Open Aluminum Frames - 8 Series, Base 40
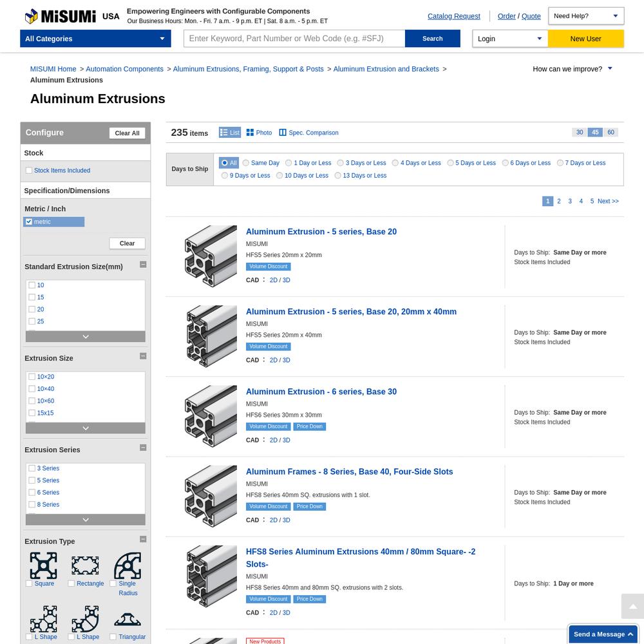The height and width of the screenshot is (644, 644). point(350,472)
